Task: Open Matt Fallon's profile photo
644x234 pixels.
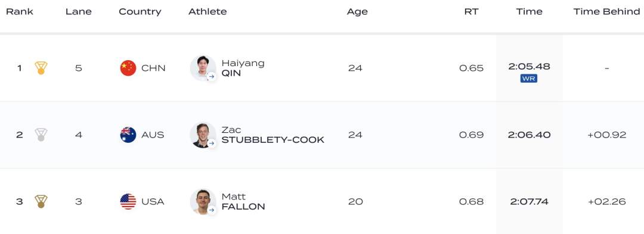Action: (x=203, y=202)
